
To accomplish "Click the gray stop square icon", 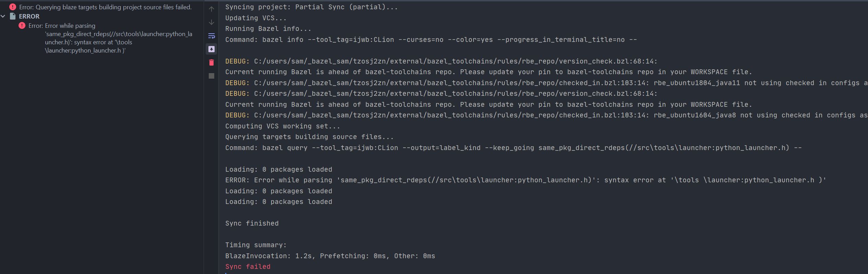I will coord(211,75).
